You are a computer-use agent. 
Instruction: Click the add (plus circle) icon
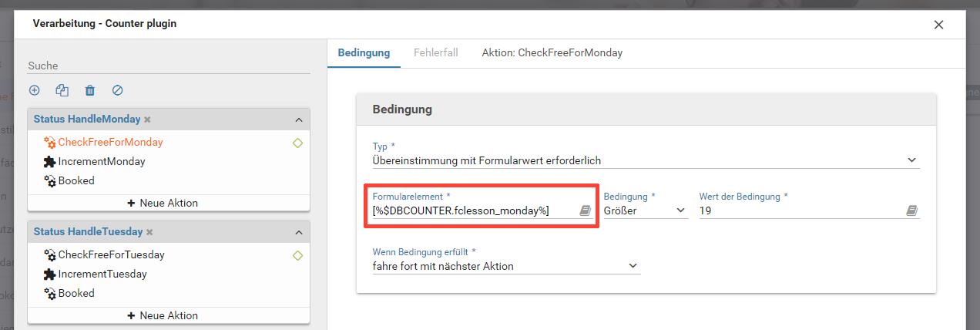(x=35, y=90)
